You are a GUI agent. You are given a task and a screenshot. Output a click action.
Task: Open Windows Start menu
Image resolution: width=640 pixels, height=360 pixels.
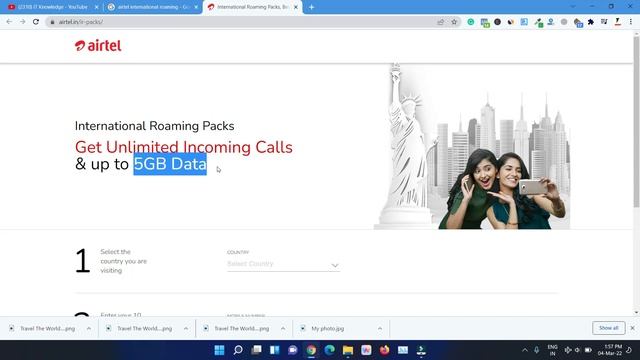[x=219, y=350]
